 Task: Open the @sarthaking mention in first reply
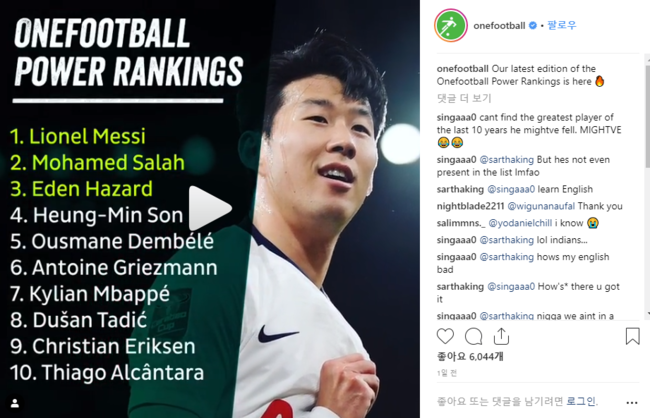click(507, 160)
